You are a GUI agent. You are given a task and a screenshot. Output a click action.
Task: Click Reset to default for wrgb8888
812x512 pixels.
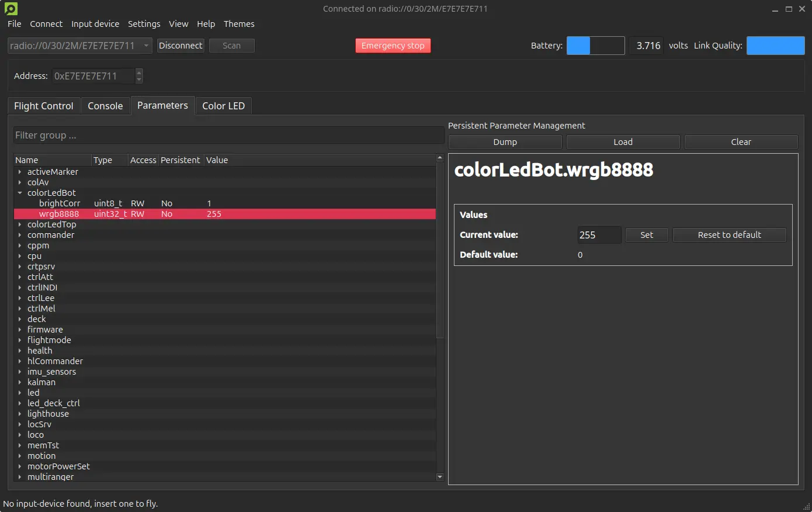(728, 234)
